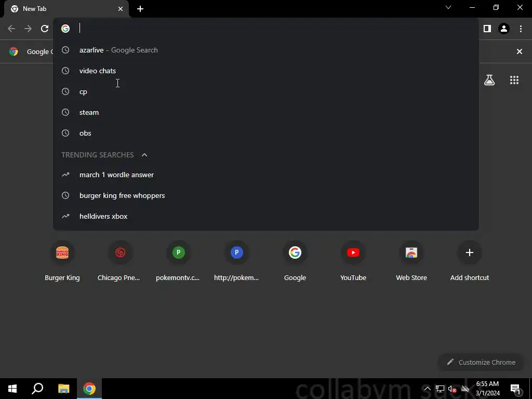Click the Add shortcut tile
This screenshot has width=532, height=399.
(470, 261)
